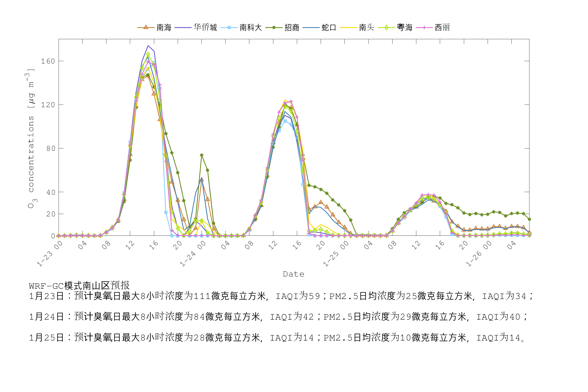Click the WRF-GC模式南山区预报 heading text

pyautogui.click(x=79, y=286)
